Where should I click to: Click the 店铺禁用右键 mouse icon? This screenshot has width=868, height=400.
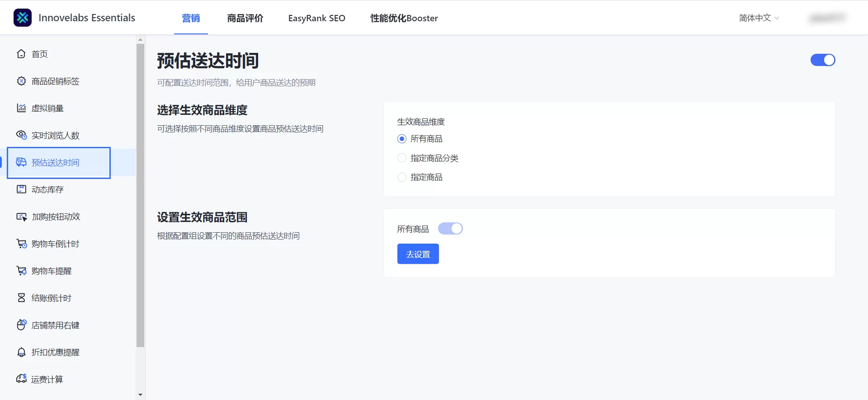pos(21,325)
